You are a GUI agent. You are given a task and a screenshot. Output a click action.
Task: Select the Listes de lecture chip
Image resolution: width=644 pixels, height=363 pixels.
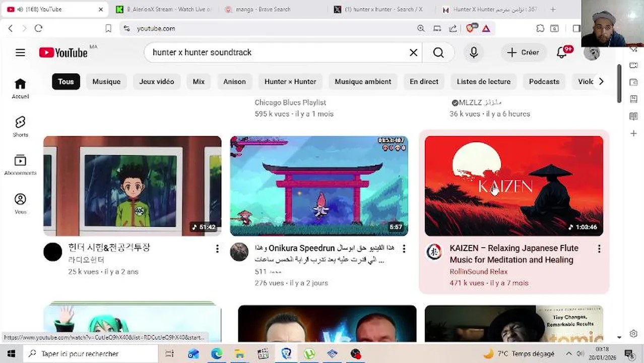484,82
